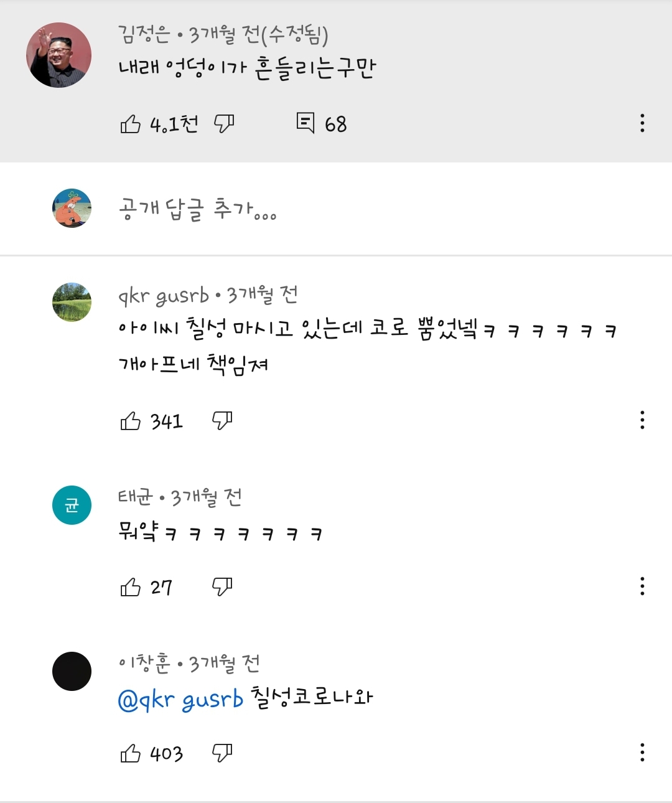Open more options for 이창훈's reply
This screenshot has height=803, width=672.
click(642, 753)
